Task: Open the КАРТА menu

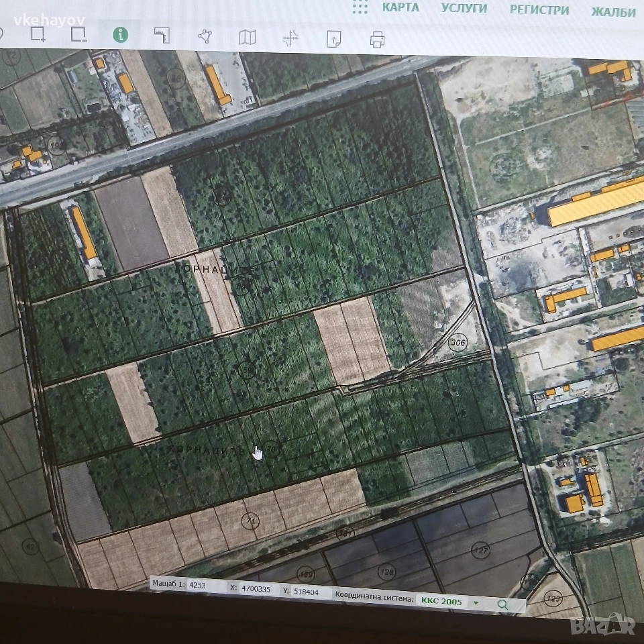Action: (x=400, y=7)
